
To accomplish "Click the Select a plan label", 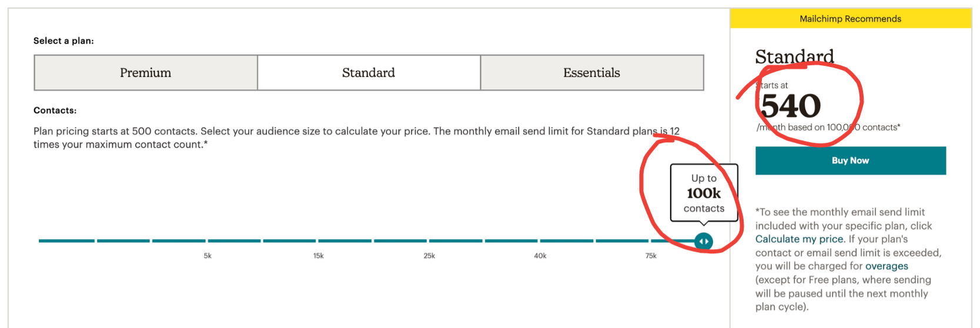I will 63,41.
